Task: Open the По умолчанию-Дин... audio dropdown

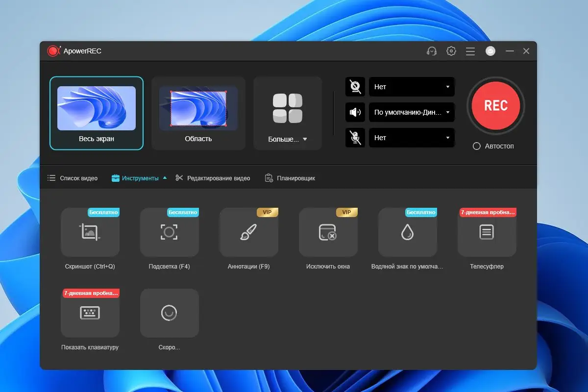Action: [x=412, y=112]
